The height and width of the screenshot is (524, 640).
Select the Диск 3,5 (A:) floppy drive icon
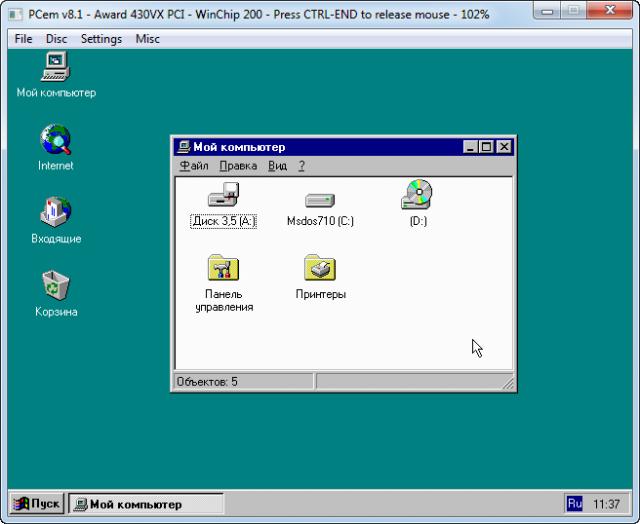(223, 195)
